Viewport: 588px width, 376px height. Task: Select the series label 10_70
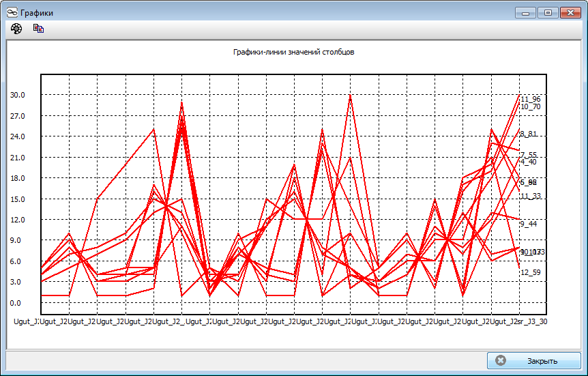[x=531, y=106]
